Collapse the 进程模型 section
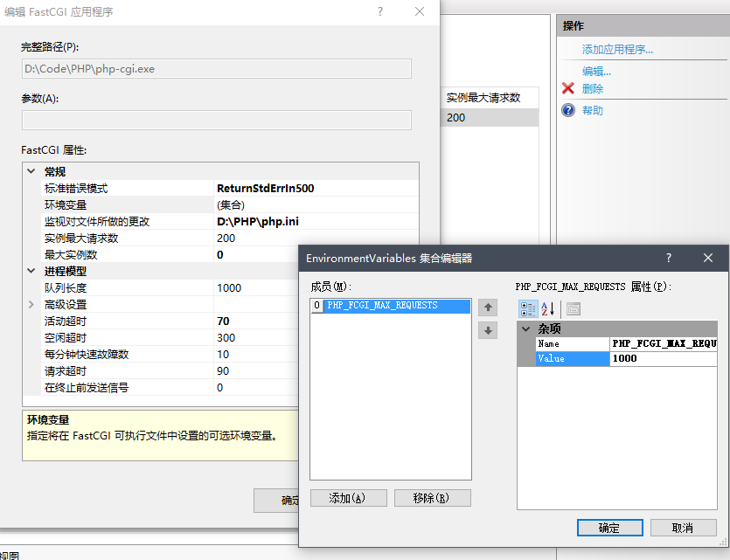Screen dimensions: 730x560 click(x=31, y=271)
